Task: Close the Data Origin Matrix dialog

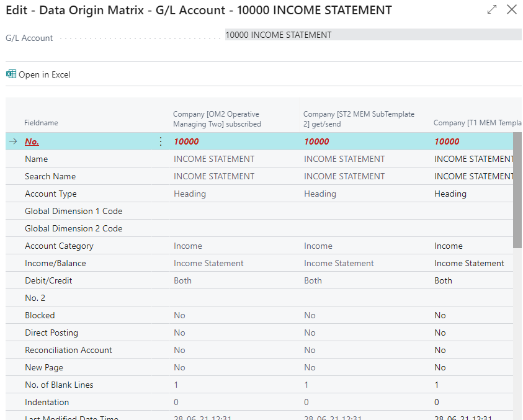Action: (x=512, y=10)
